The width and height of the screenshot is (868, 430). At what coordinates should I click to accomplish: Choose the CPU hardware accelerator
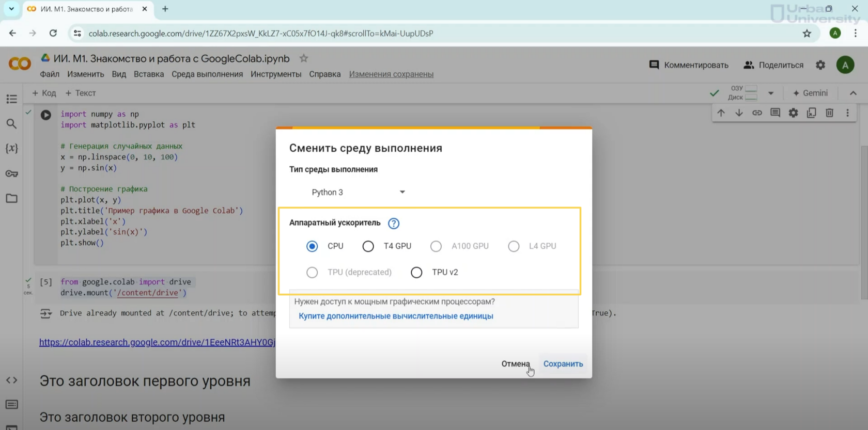[x=312, y=246]
